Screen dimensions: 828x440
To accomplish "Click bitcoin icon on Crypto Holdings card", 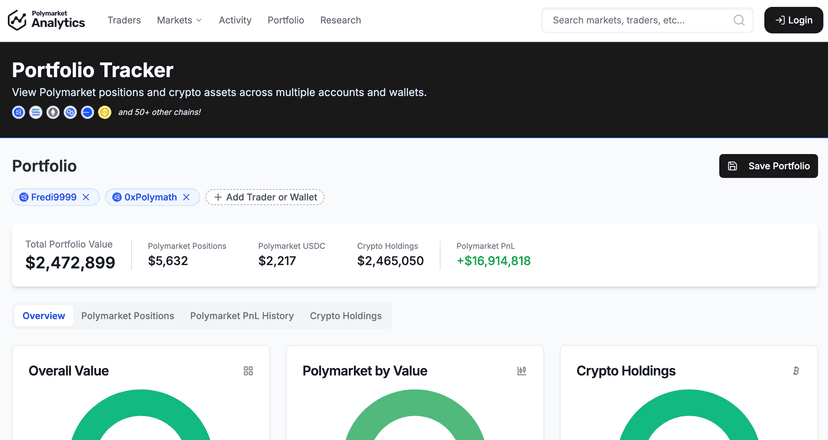I will [796, 371].
